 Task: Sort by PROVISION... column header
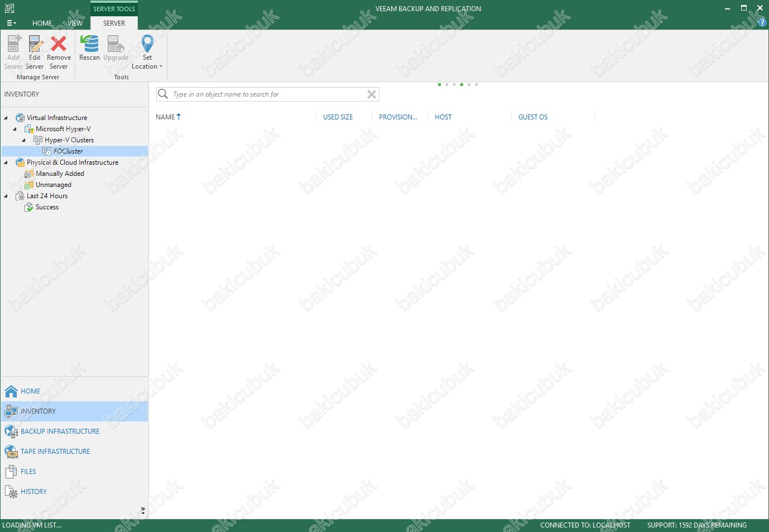(x=398, y=117)
